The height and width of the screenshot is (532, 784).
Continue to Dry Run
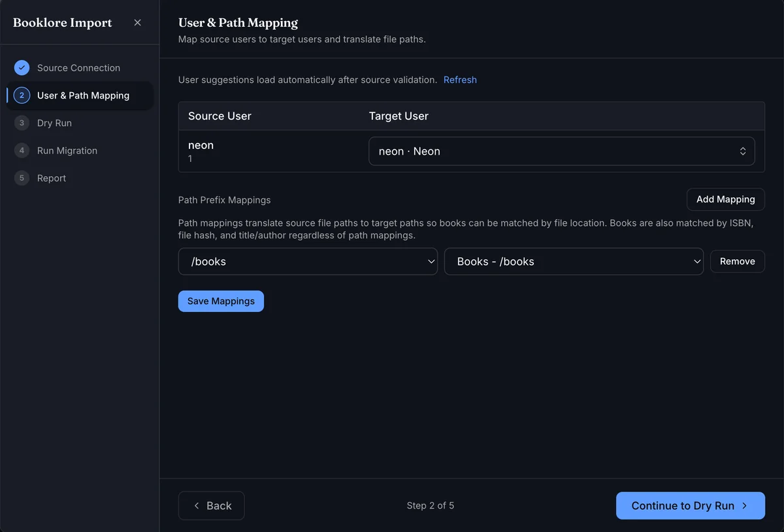tap(690, 505)
